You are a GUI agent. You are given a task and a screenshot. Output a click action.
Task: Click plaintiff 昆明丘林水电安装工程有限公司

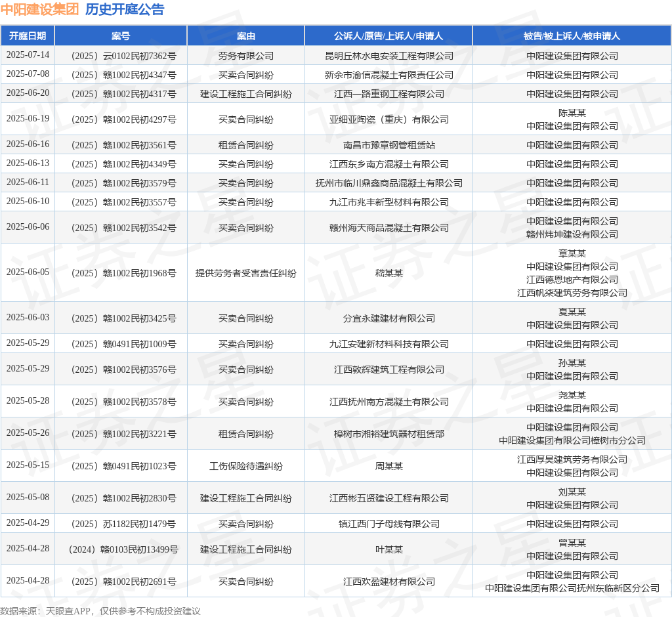(x=388, y=56)
